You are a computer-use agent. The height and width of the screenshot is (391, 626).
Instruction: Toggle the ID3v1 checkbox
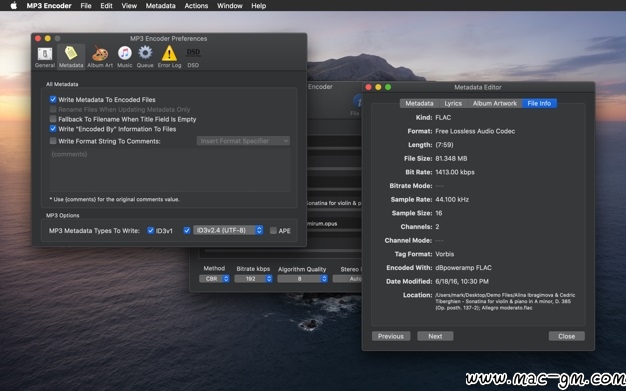[x=151, y=230]
